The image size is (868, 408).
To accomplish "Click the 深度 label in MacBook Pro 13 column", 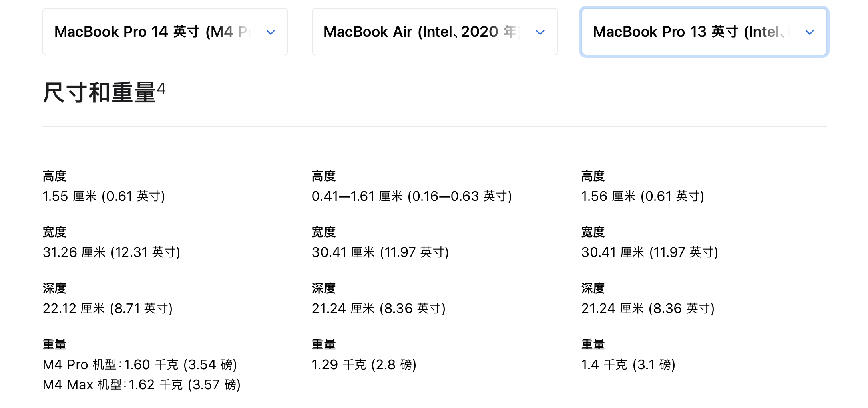I will pyautogui.click(x=593, y=288).
